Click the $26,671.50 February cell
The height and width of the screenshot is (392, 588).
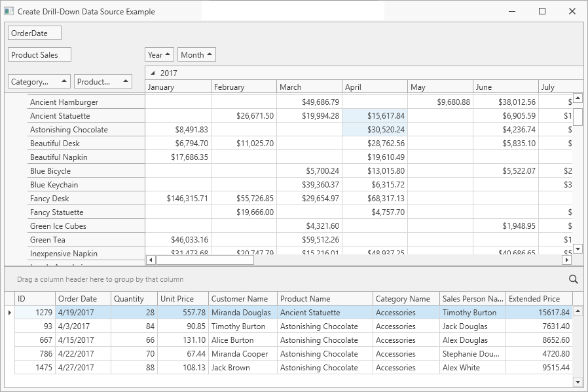[x=244, y=115]
